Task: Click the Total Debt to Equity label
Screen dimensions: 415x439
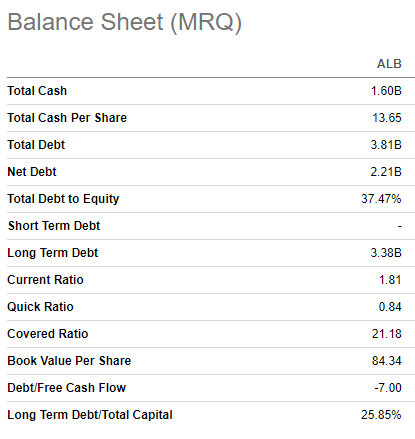Action: point(63,199)
